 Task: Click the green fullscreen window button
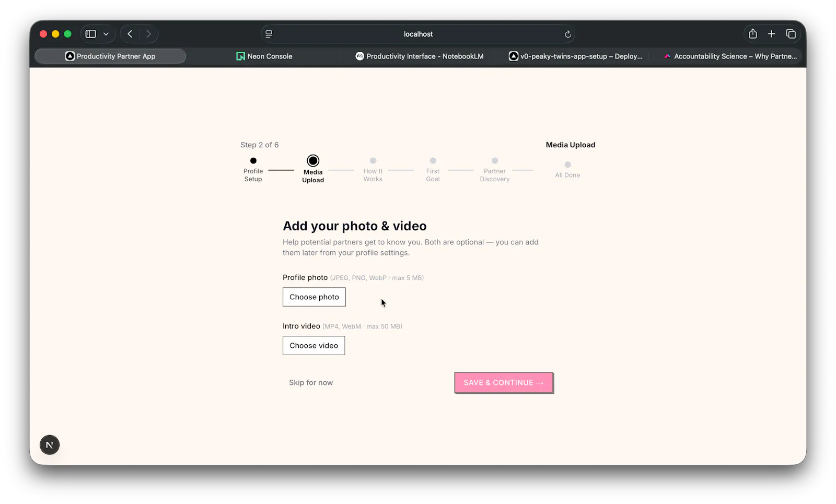pyautogui.click(x=67, y=34)
